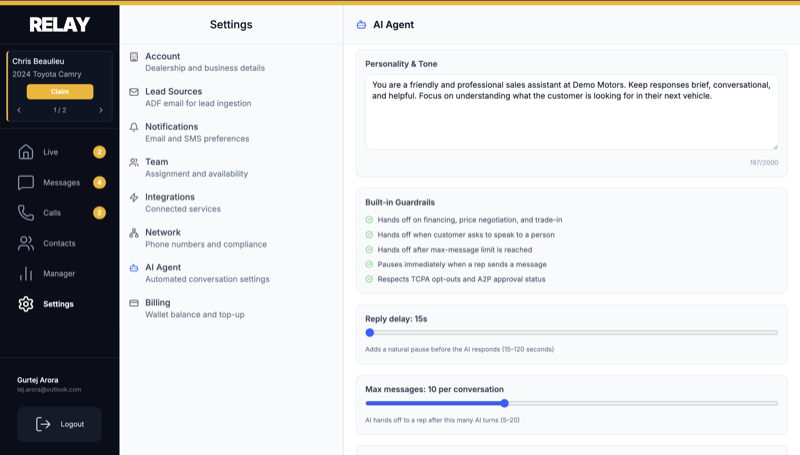Open Live in the sidebar

[60, 152]
